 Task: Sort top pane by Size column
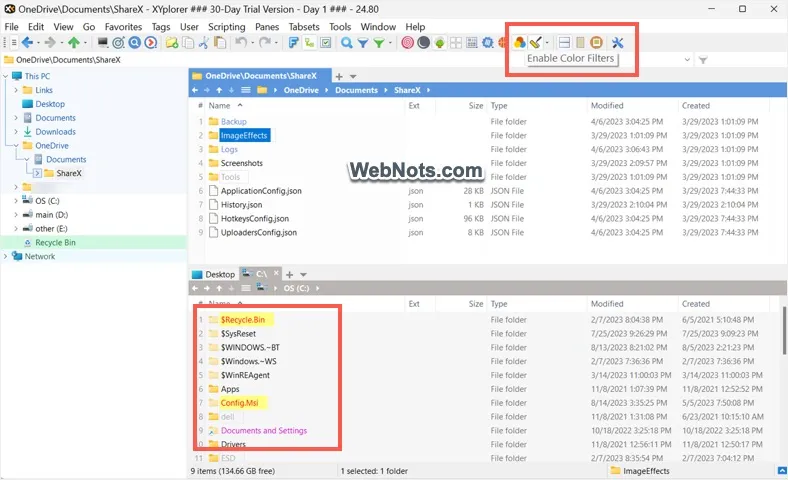(475, 106)
